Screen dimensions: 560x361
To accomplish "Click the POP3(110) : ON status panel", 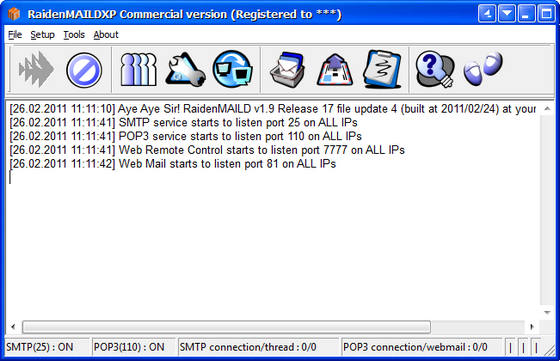I will coord(134,347).
